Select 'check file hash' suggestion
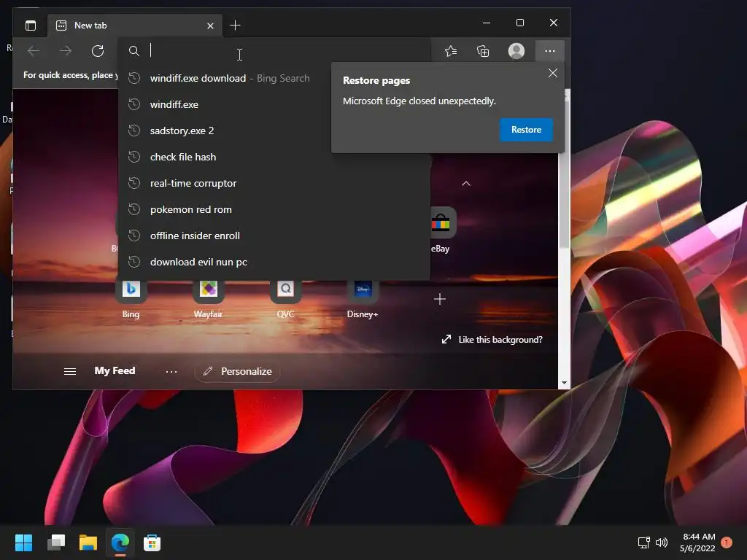The image size is (747, 560). pos(274,157)
